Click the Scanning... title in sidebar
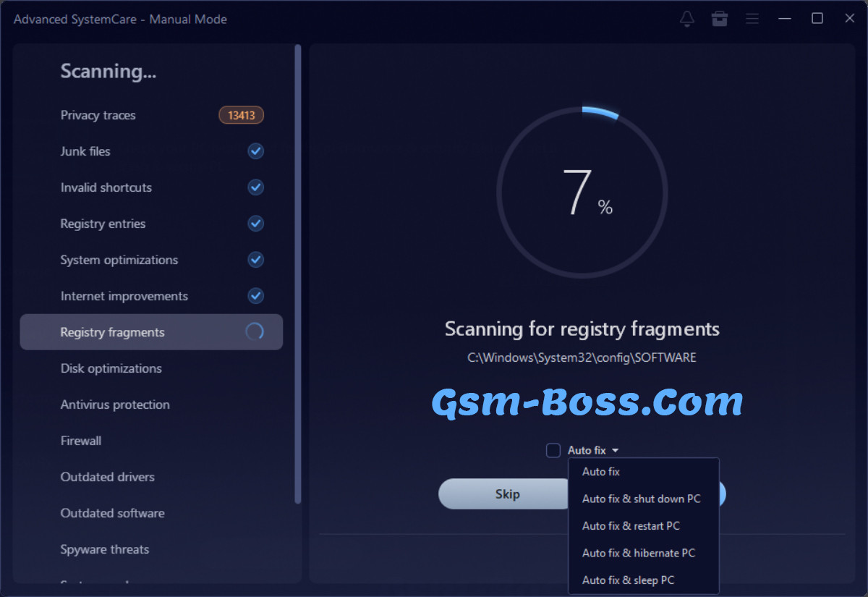 coord(109,71)
